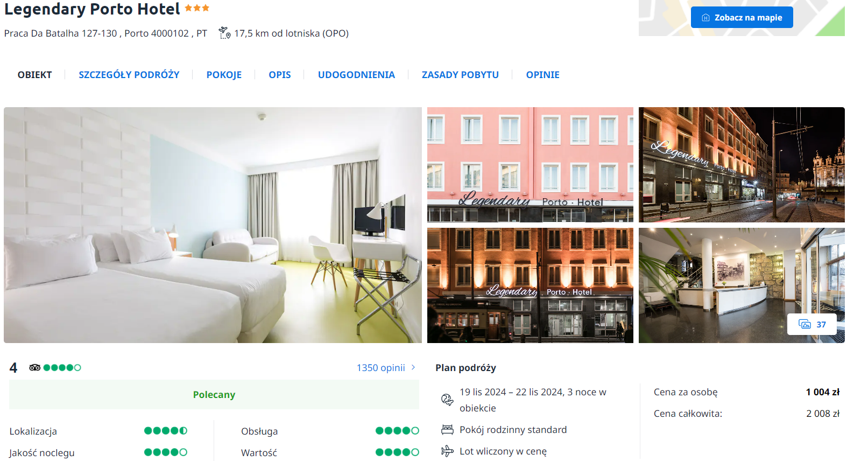Open the OBIEKT tab
Image resolution: width=868 pixels, height=461 pixels.
coord(35,75)
